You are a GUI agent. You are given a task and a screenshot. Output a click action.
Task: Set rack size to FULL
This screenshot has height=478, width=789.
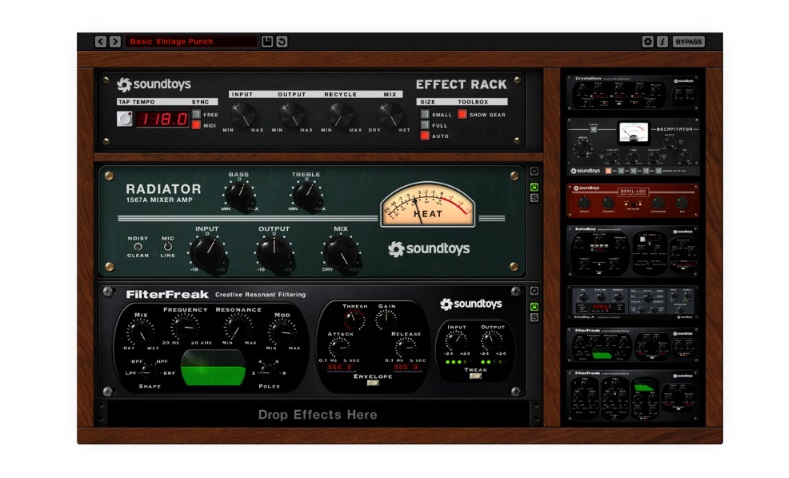[425, 125]
